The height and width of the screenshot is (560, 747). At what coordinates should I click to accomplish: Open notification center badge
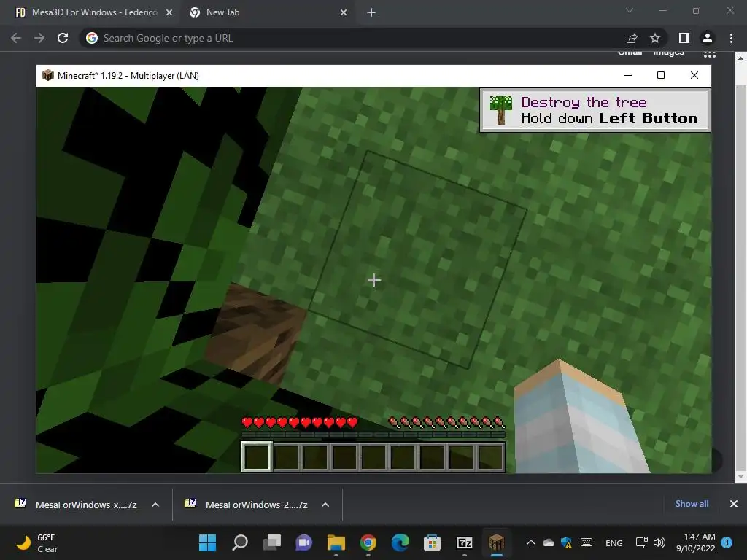pos(727,542)
